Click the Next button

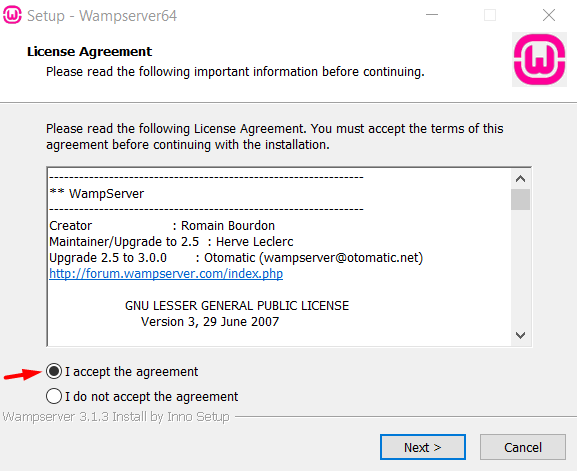point(423,447)
